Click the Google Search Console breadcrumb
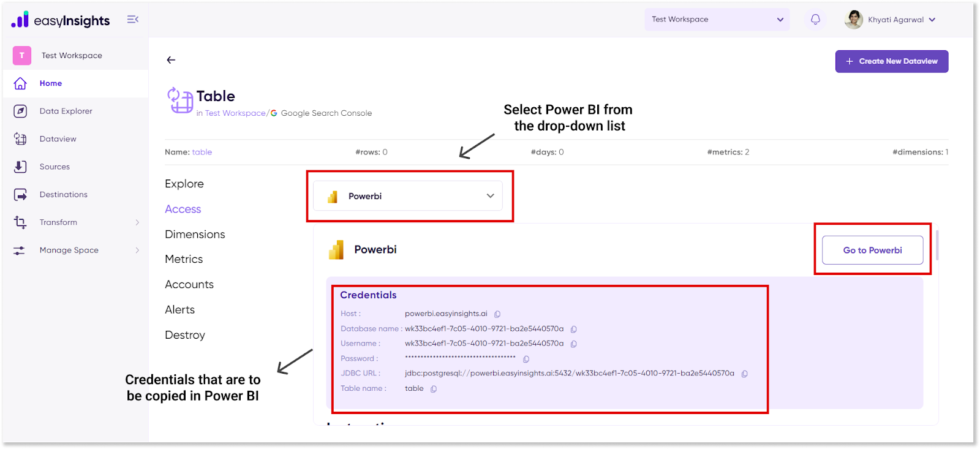The height and width of the screenshot is (449, 980). click(x=326, y=113)
